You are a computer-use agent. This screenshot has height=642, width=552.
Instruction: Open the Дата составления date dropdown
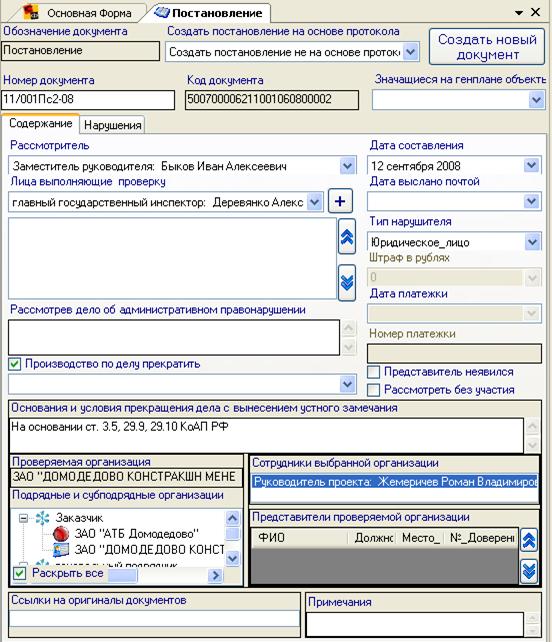tap(532, 165)
